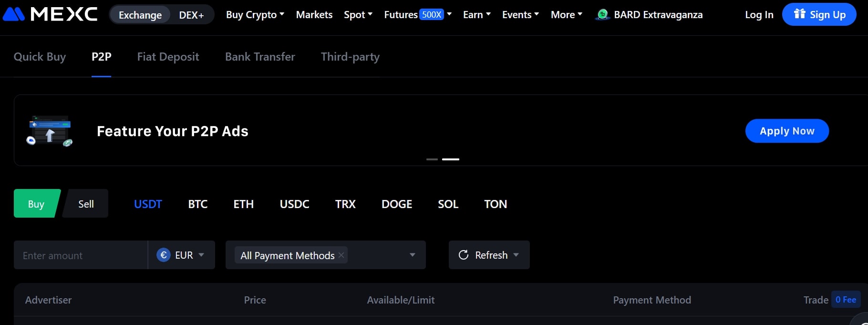Open the payment methods dropdown arrow
The height and width of the screenshot is (325, 868).
[413, 255]
